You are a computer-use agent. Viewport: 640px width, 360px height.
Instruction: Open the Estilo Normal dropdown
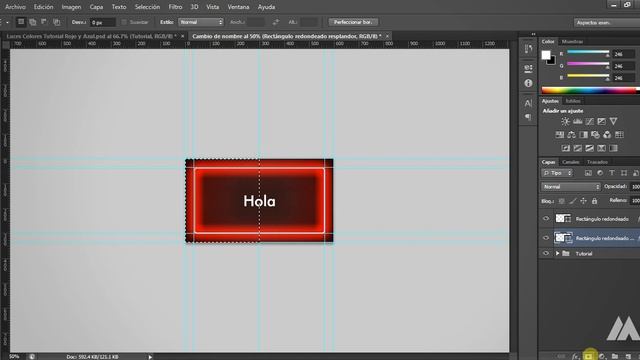[201, 22]
